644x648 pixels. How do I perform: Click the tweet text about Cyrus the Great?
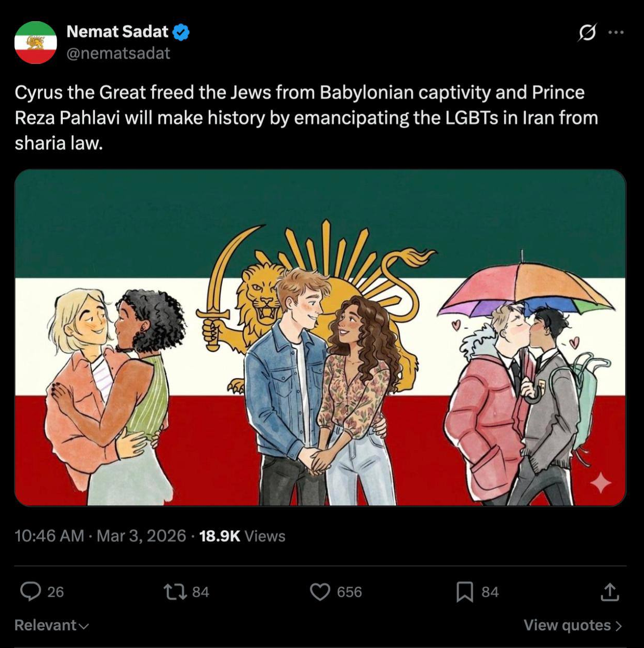pos(306,118)
